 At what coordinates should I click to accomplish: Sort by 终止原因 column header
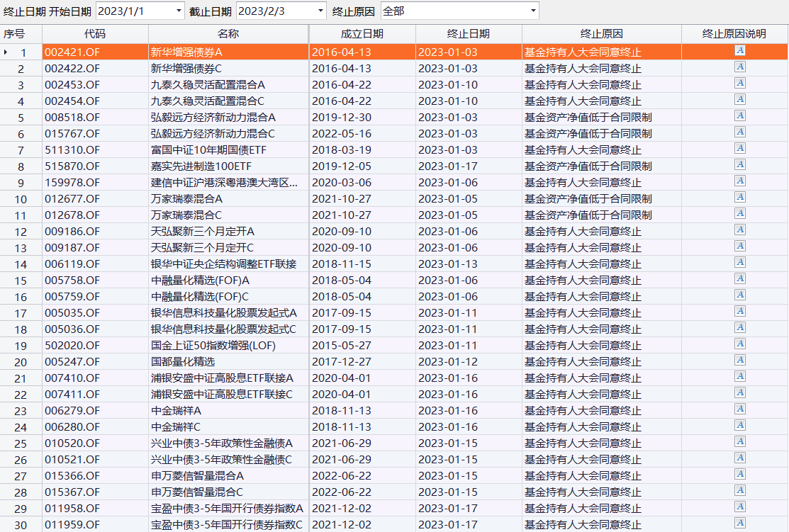602,34
